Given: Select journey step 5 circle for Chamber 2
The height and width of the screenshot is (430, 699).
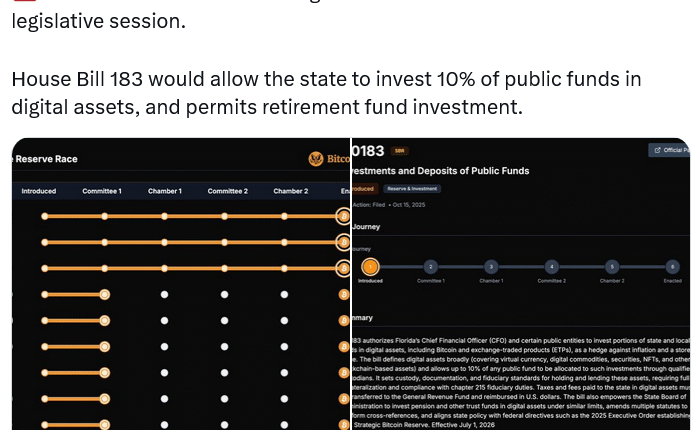Looking at the screenshot, I should pos(612,267).
